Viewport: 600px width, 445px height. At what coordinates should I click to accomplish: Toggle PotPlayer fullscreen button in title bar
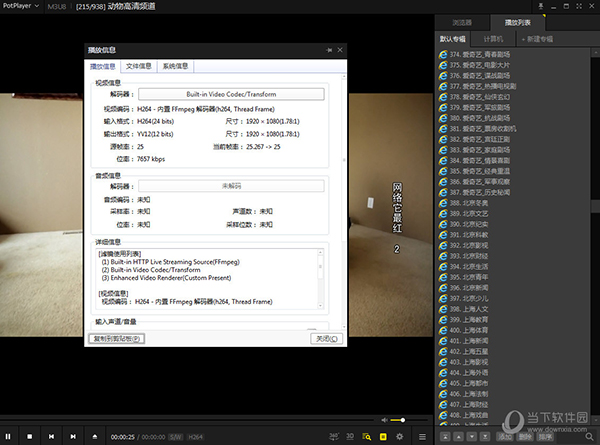click(x=579, y=6)
